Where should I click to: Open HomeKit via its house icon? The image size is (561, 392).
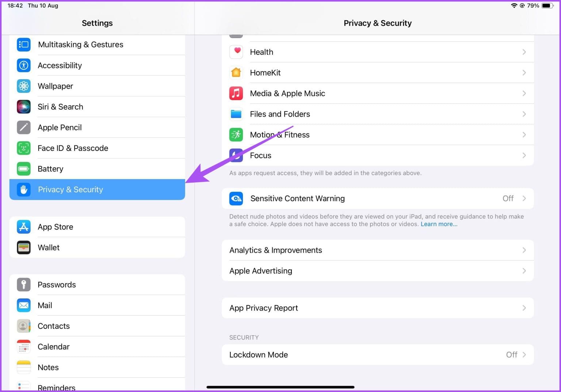point(236,72)
